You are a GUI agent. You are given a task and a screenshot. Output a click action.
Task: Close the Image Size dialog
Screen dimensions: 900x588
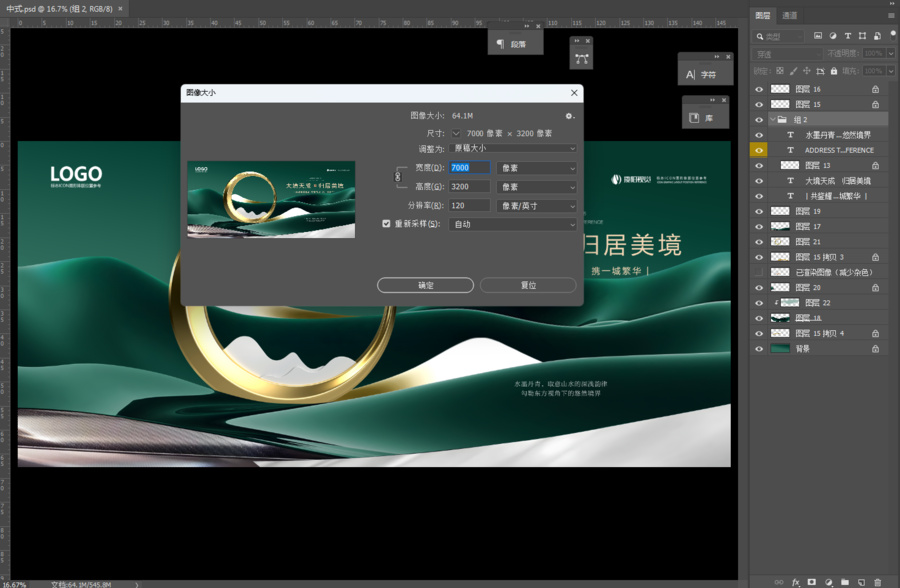[x=574, y=93]
